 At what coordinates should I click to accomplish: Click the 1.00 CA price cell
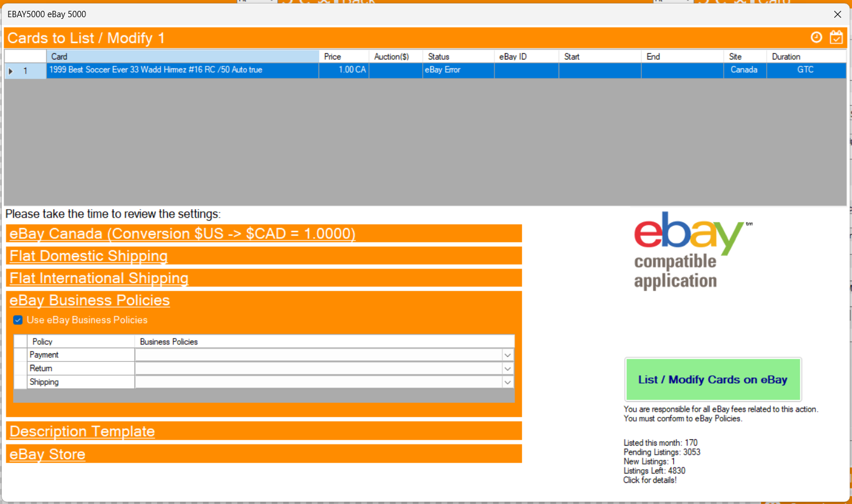pos(344,70)
